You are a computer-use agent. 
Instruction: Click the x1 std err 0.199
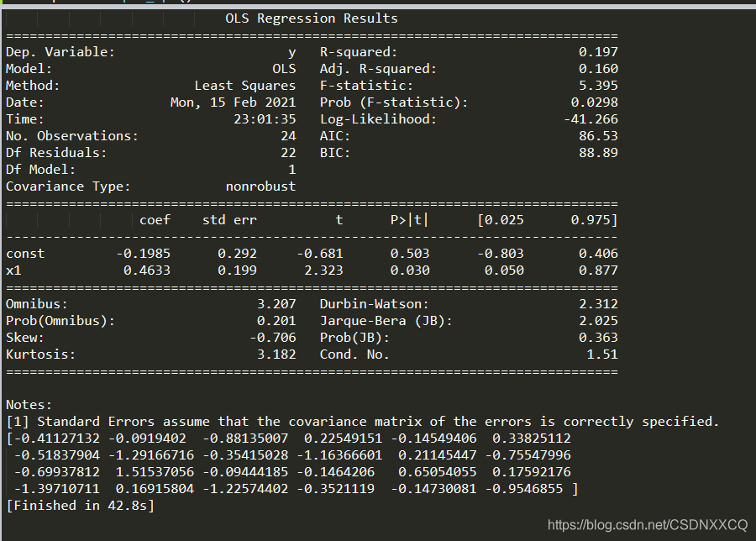pos(237,270)
